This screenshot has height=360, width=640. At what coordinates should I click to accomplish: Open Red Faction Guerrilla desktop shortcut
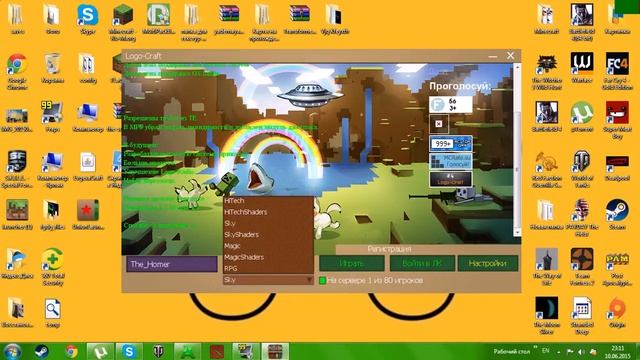click(x=547, y=169)
